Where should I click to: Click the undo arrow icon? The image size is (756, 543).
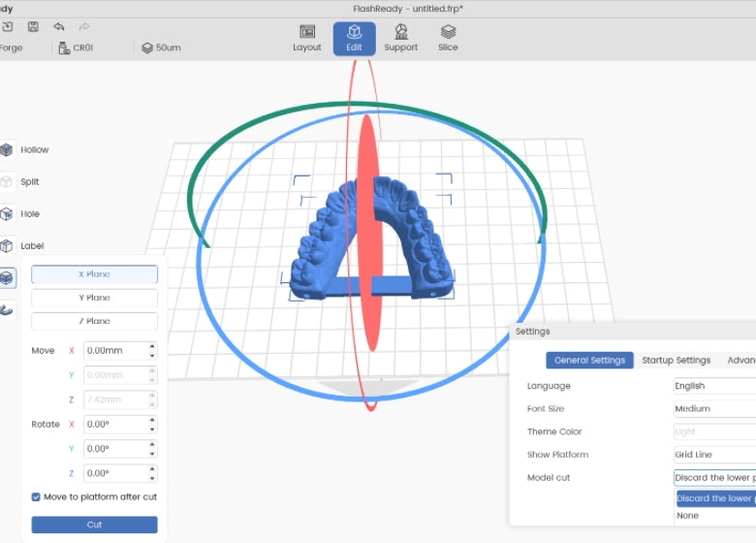[59, 26]
